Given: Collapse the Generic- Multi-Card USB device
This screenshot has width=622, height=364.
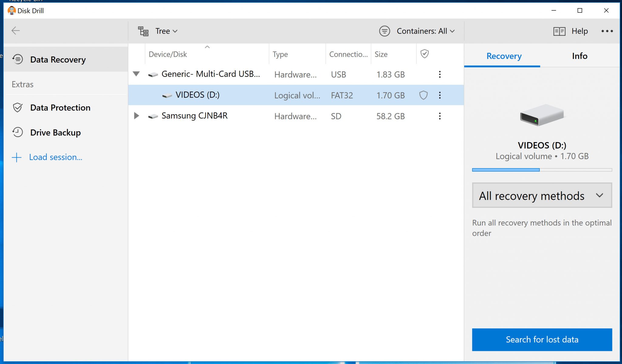Looking at the screenshot, I should click(136, 74).
